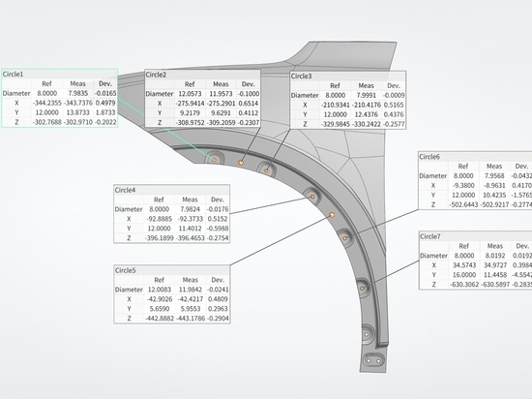Click the Dev. column header in Circle5
532x399 pixels.
coord(218,280)
